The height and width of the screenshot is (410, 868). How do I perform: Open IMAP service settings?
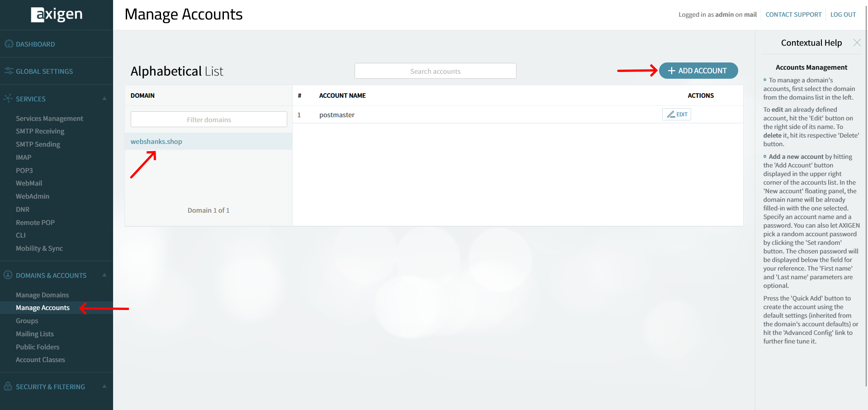coord(24,157)
